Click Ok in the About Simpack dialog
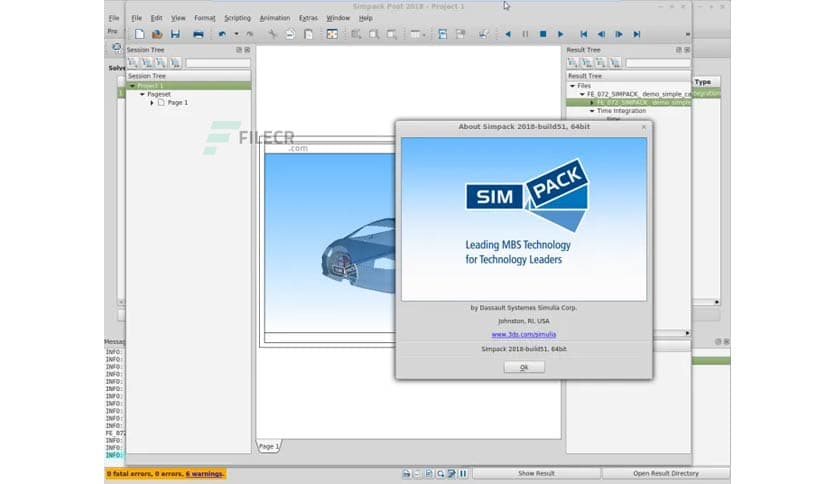The height and width of the screenshot is (484, 836). click(524, 367)
